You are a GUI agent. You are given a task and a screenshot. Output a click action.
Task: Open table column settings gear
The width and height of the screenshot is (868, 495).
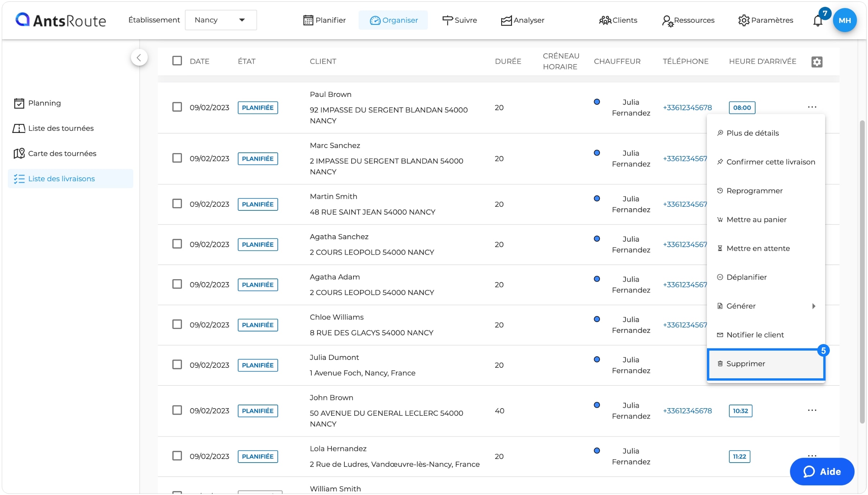(816, 62)
